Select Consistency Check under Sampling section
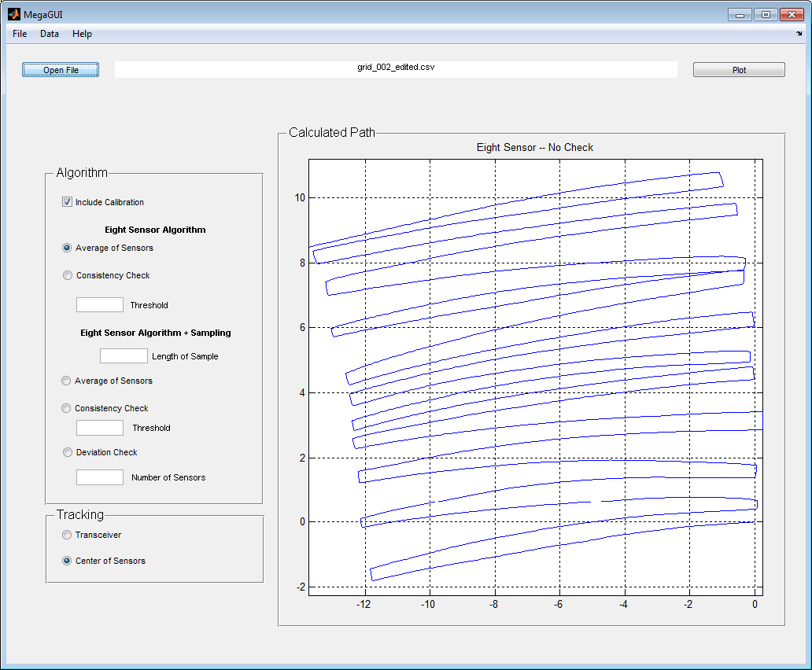This screenshot has height=670, width=812. pos(66,408)
